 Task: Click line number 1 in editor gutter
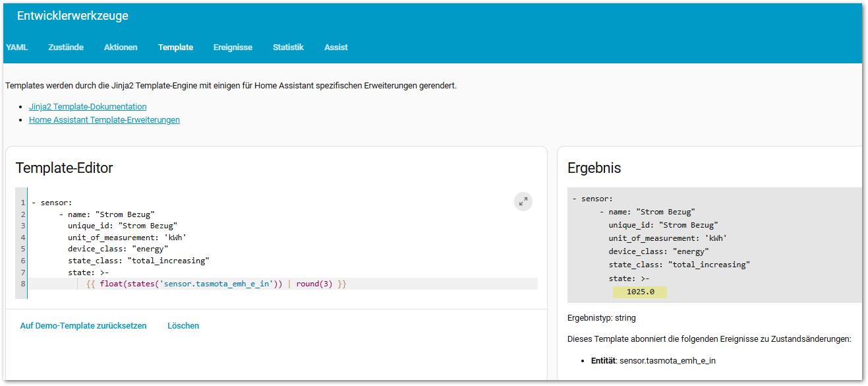pos(22,203)
